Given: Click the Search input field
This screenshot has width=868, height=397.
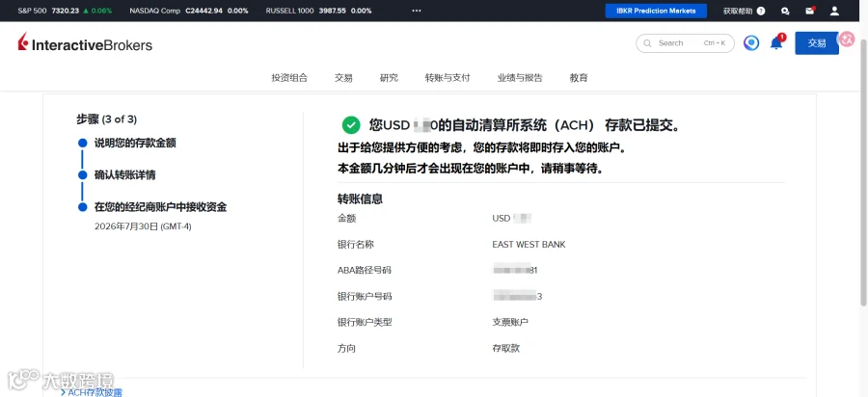Looking at the screenshot, I should [x=686, y=43].
